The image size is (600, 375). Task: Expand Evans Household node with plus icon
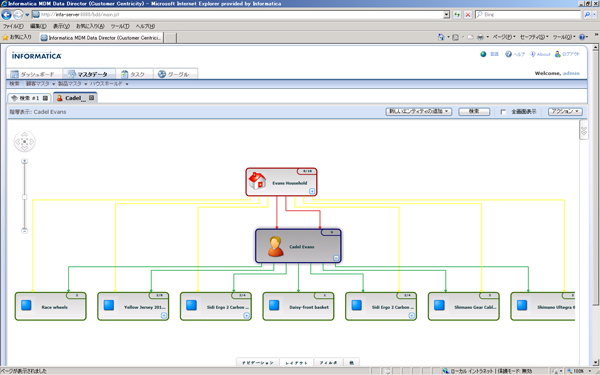pos(312,191)
